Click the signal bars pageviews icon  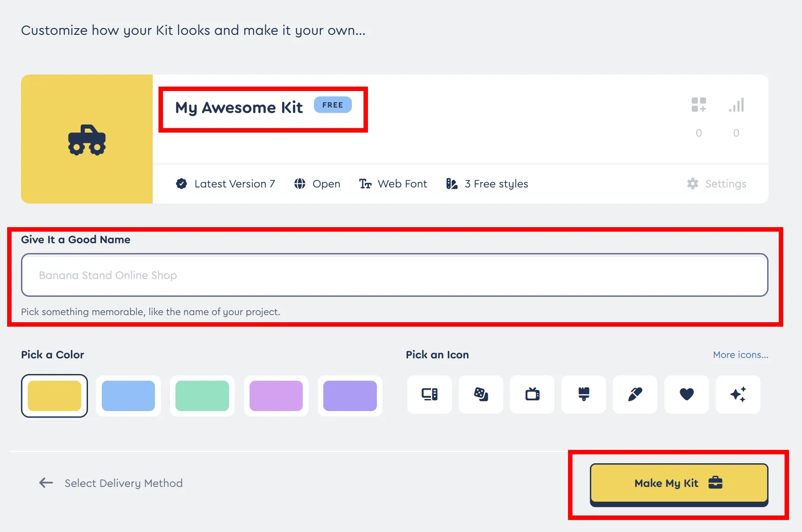click(736, 105)
